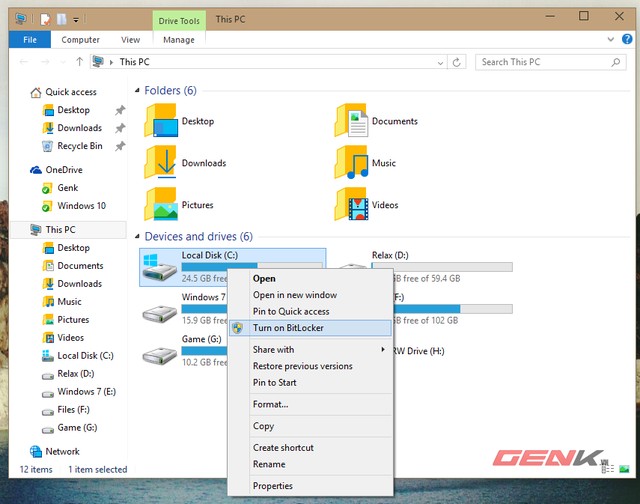The height and width of the screenshot is (504, 640).
Task: Click the Refresh button beside address bar
Action: pyautogui.click(x=457, y=62)
